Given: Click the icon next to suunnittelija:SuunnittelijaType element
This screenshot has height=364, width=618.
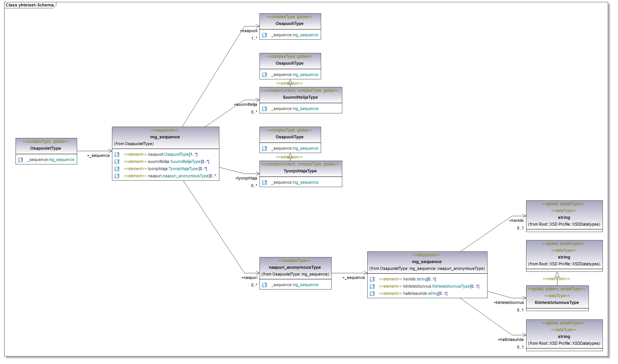Looking at the screenshot, I should point(117,162).
